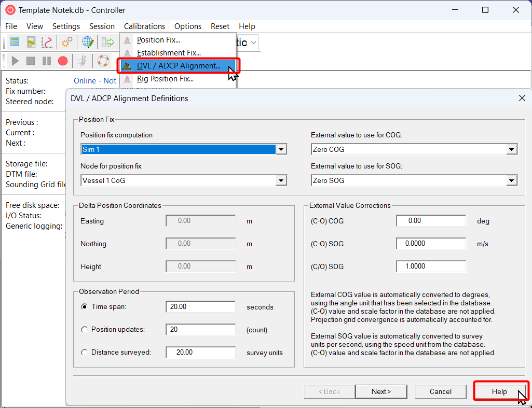The width and height of the screenshot is (532, 408).
Task: Click the gray play button in the toolbar
Action: click(15, 61)
